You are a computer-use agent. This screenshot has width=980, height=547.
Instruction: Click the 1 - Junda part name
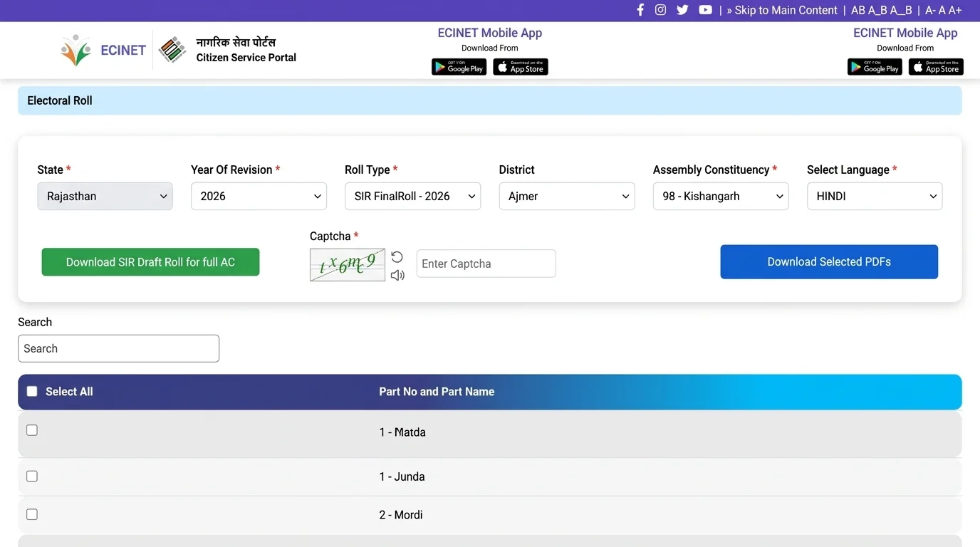coord(402,476)
